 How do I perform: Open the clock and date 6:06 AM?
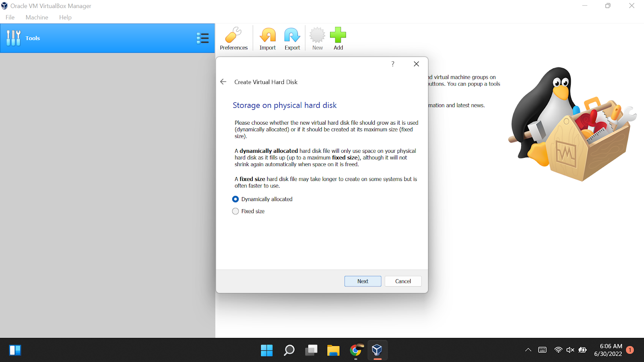[x=608, y=350]
